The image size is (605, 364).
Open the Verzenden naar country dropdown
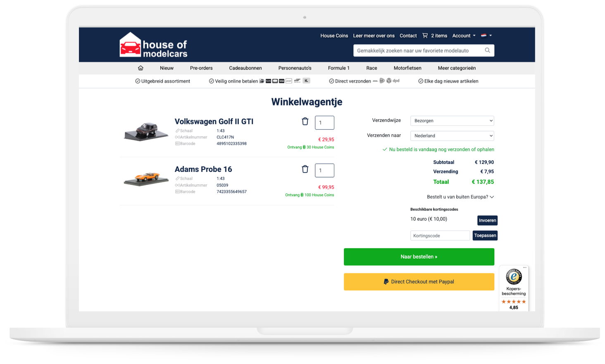tap(452, 136)
